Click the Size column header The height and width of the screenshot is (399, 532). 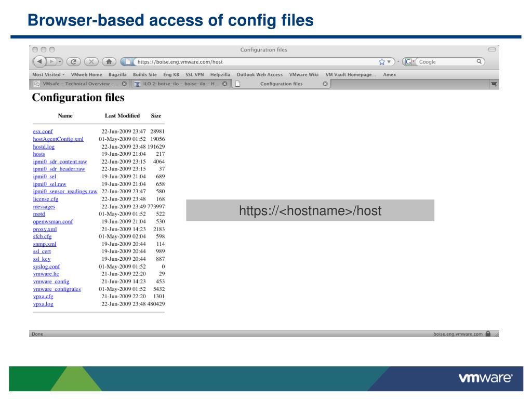156,116
